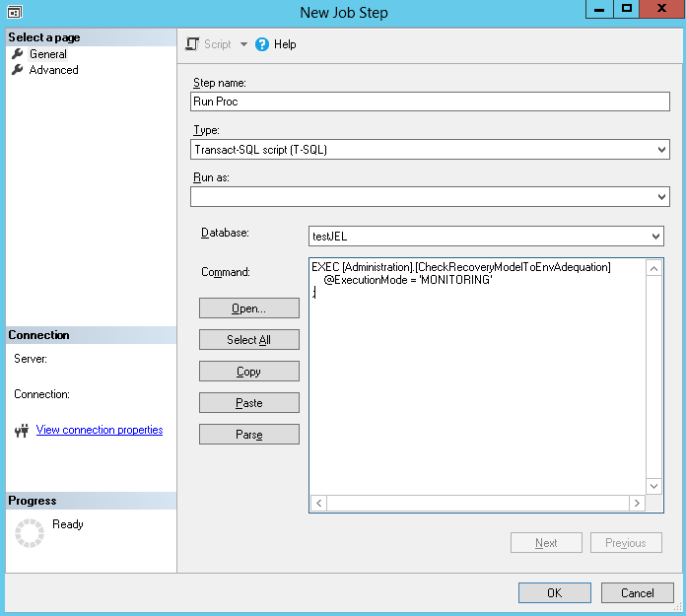686x616 pixels.
Task: Click the wrench icon next to General
Action: coord(17,54)
